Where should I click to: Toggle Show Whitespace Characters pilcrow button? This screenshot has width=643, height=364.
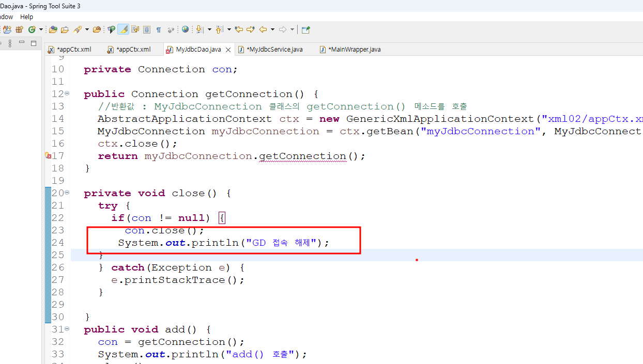[x=159, y=29]
